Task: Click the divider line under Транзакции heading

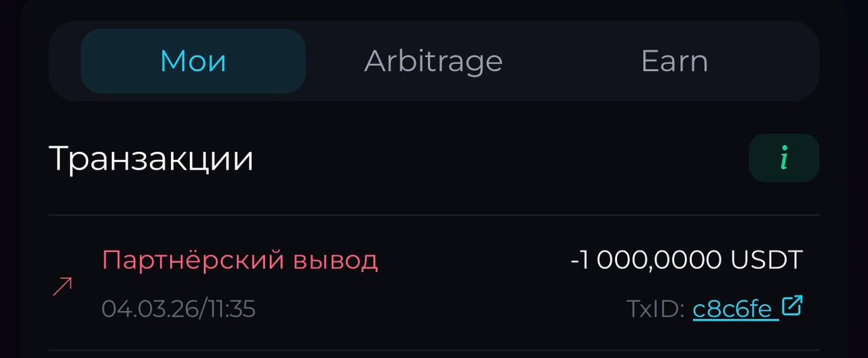Action: (434, 216)
